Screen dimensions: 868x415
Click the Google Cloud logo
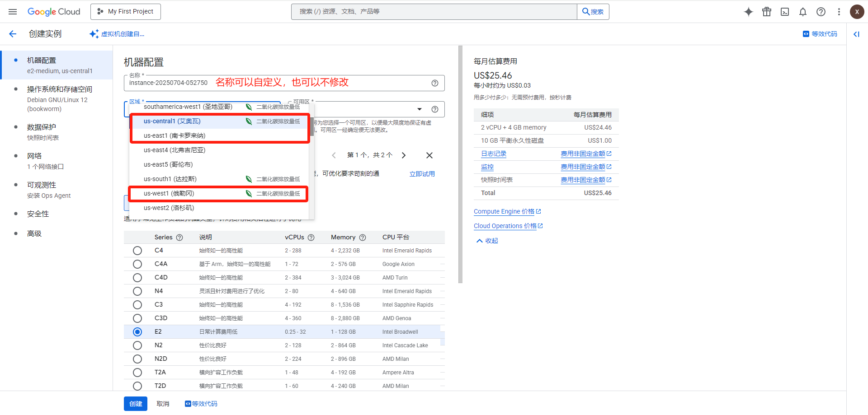pyautogui.click(x=54, y=12)
